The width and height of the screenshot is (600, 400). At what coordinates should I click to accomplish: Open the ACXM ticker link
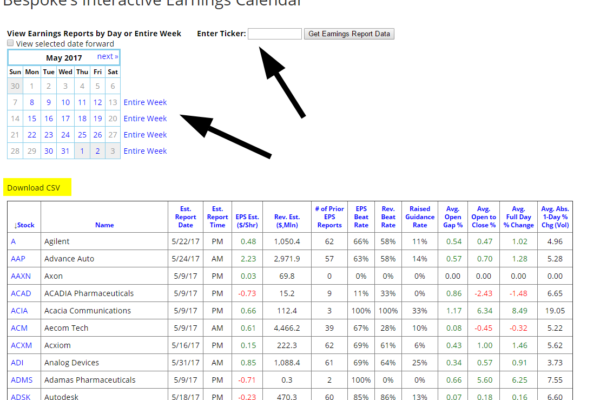tap(21, 345)
